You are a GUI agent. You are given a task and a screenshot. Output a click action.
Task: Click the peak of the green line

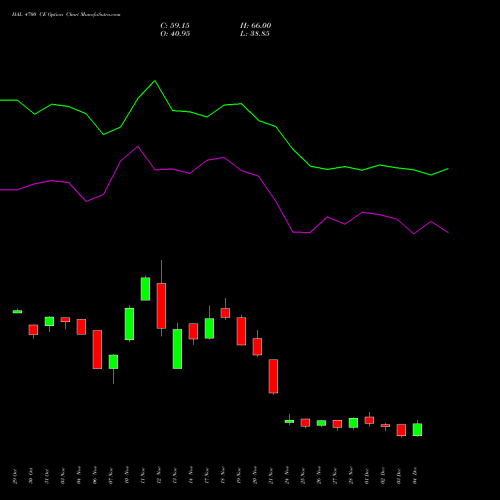[155, 81]
